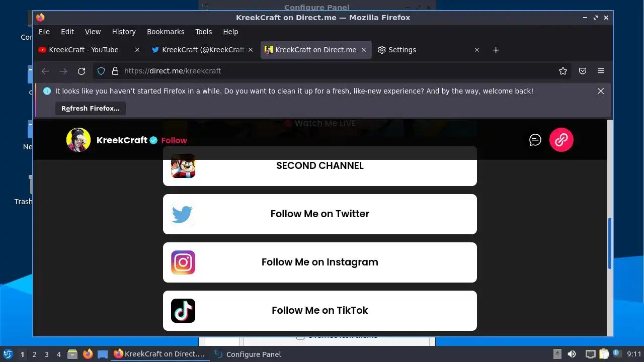The width and height of the screenshot is (644, 362).
Task: Click the pink Follow link
Action: tap(174, 140)
